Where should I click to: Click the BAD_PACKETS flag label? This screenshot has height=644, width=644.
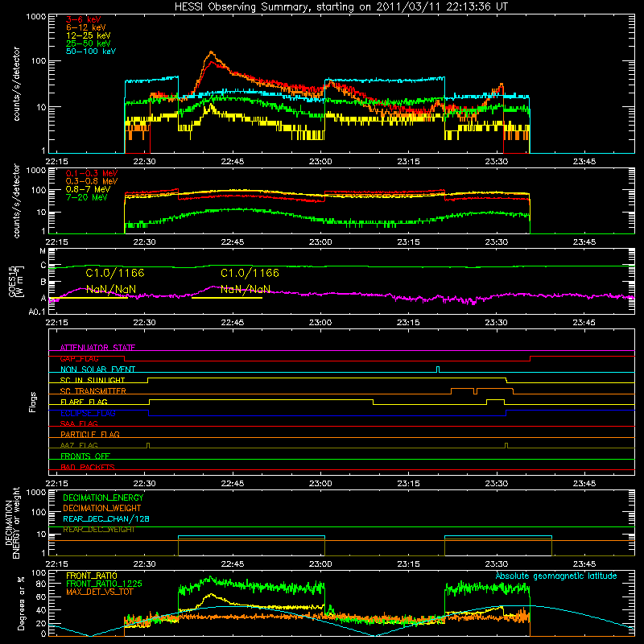88,467
